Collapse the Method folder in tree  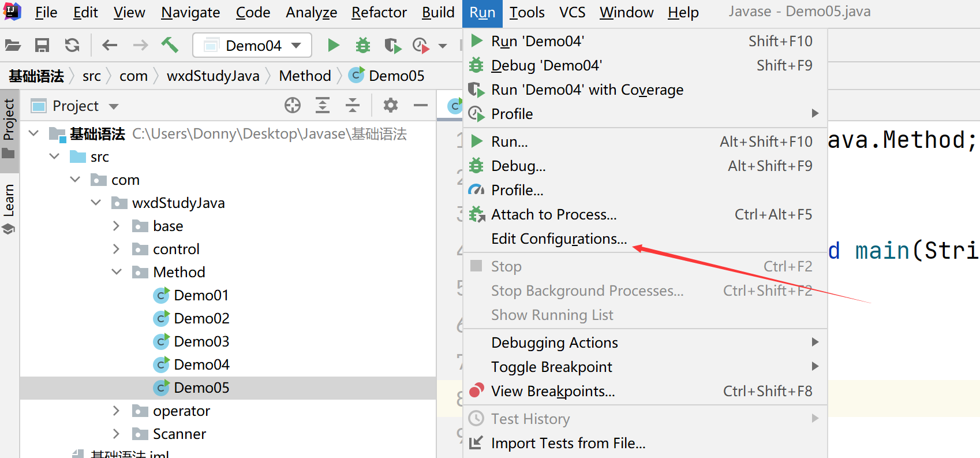coord(117,272)
